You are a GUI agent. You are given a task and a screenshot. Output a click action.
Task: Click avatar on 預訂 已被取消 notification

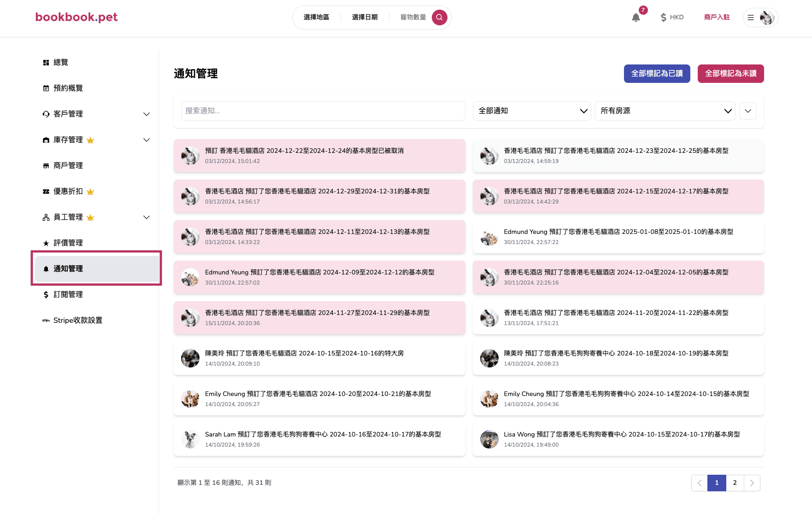[190, 156]
